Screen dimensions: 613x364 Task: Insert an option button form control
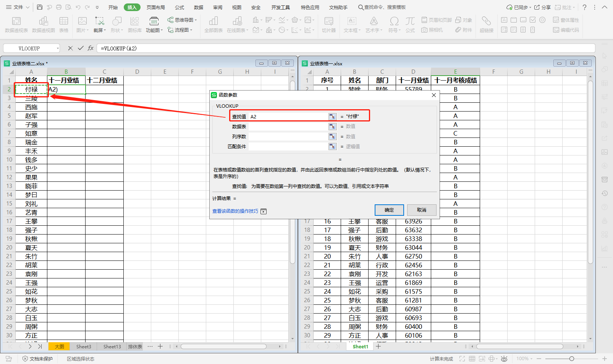(x=542, y=20)
